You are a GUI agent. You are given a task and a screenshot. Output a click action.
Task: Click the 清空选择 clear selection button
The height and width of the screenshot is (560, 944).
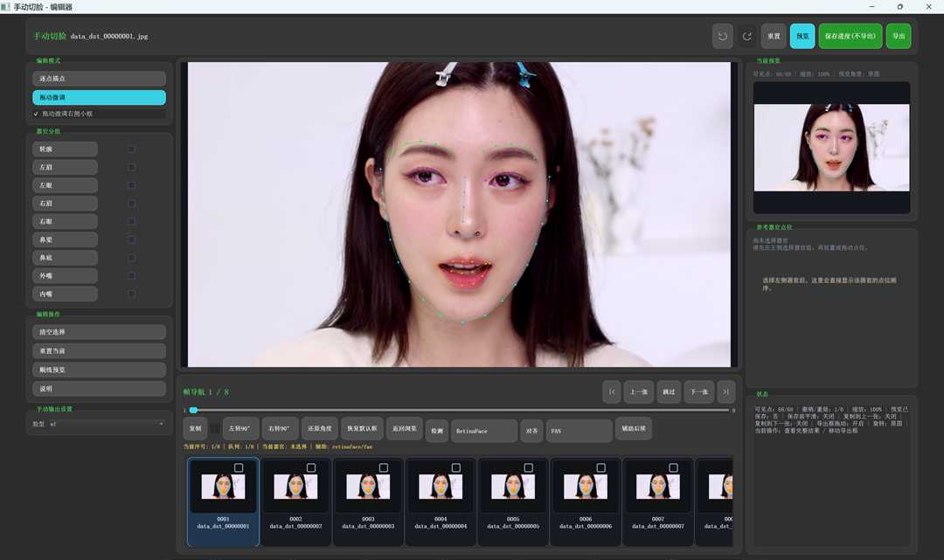coord(100,332)
